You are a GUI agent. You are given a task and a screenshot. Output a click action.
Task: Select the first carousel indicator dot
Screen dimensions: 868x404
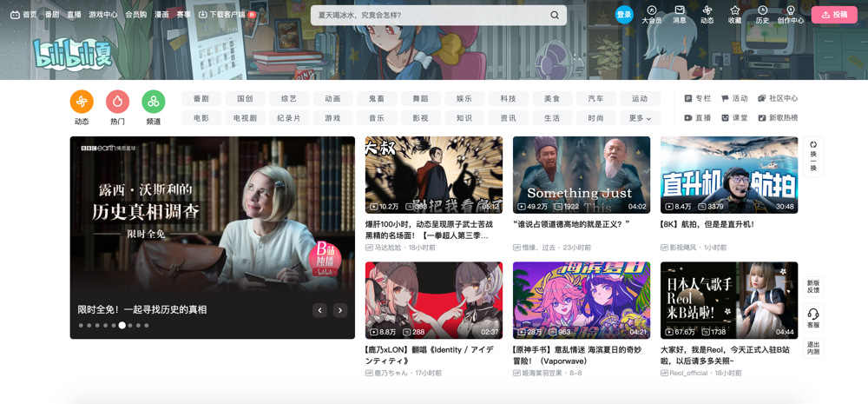(x=81, y=326)
